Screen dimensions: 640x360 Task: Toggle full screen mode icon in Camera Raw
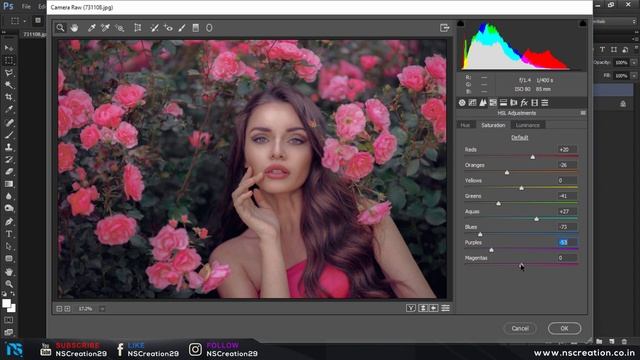444,28
